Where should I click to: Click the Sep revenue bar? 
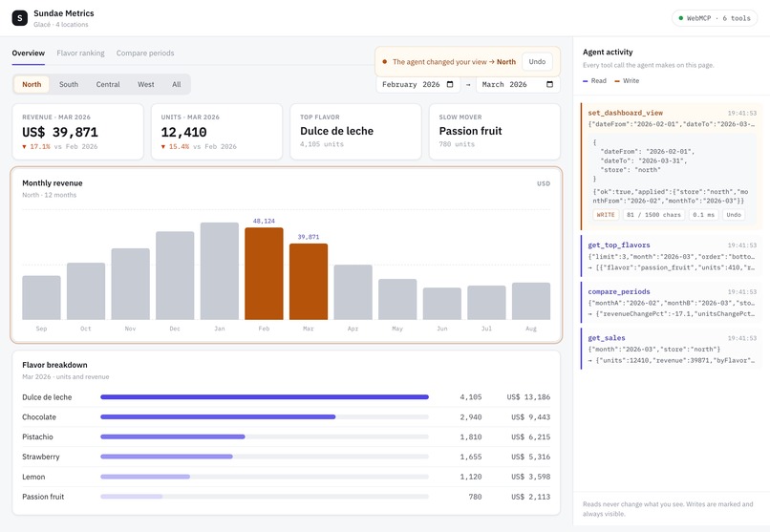42,297
